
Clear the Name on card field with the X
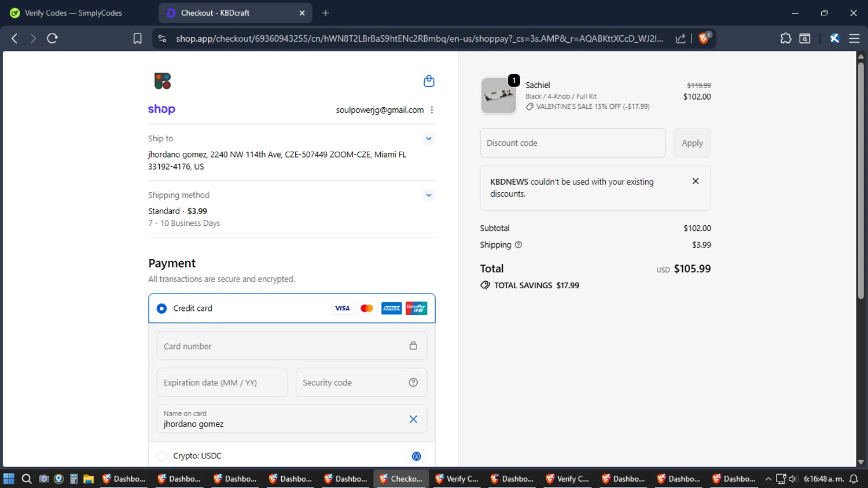413,419
